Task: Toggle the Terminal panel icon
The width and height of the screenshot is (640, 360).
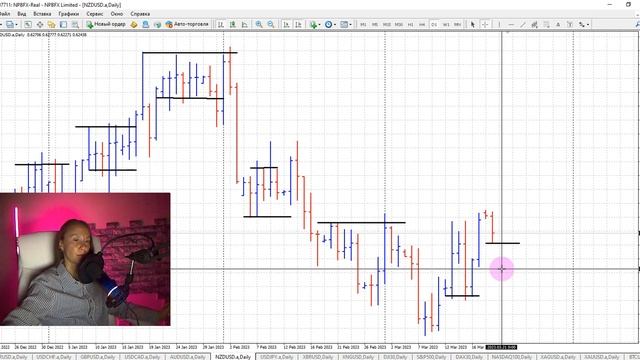Action: [x=63, y=24]
